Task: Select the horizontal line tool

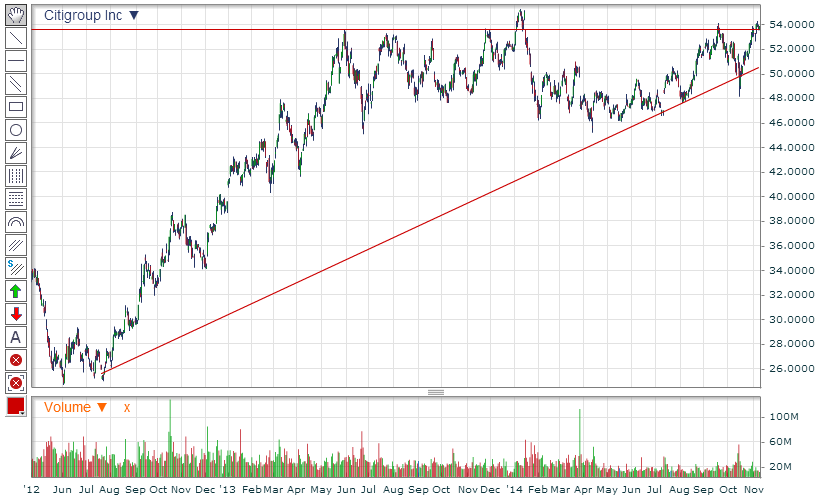Action: pos(16,61)
